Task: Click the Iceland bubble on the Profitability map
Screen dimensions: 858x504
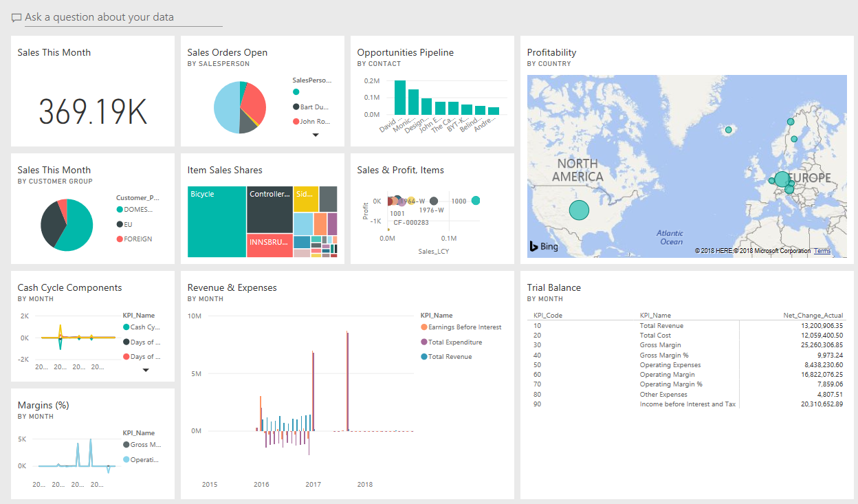Action: click(729, 129)
